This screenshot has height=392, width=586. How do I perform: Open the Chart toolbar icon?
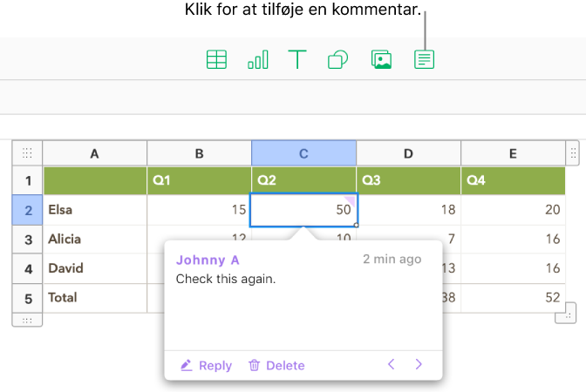pos(258,60)
